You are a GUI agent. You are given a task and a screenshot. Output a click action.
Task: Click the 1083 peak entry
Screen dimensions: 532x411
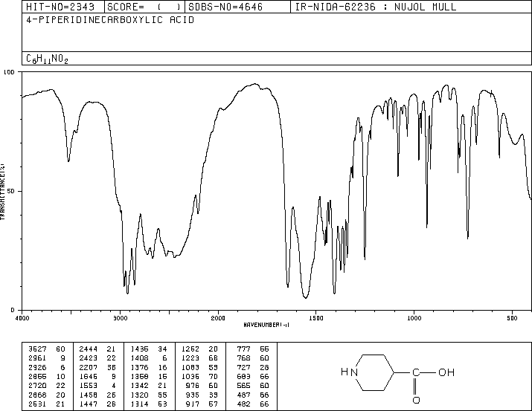[x=199, y=367]
